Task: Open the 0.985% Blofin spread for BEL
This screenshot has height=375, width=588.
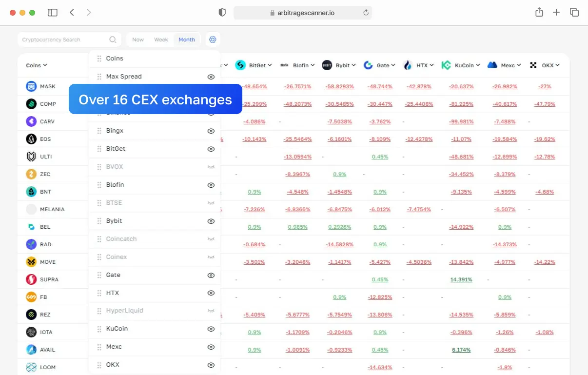Action: tap(297, 227)
